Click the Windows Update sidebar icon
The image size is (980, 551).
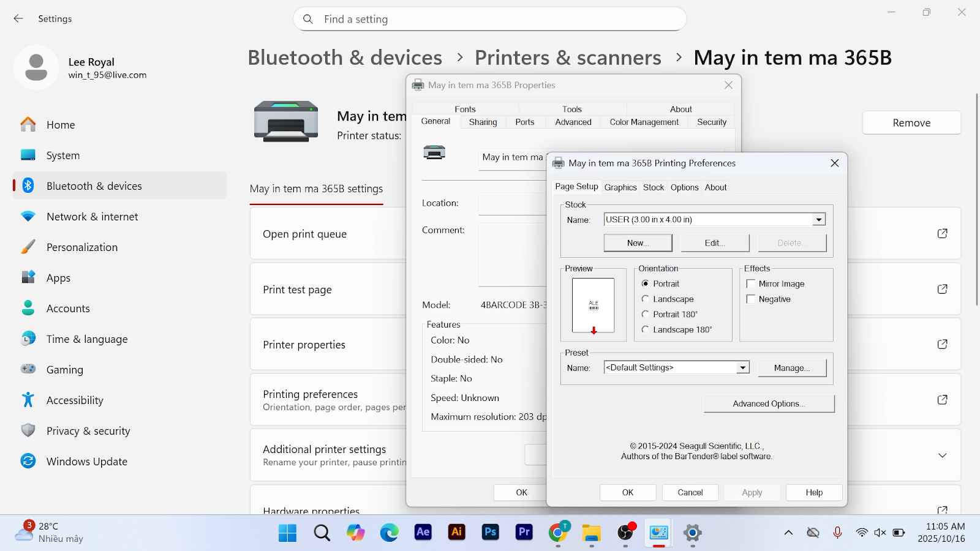[28, 461]
